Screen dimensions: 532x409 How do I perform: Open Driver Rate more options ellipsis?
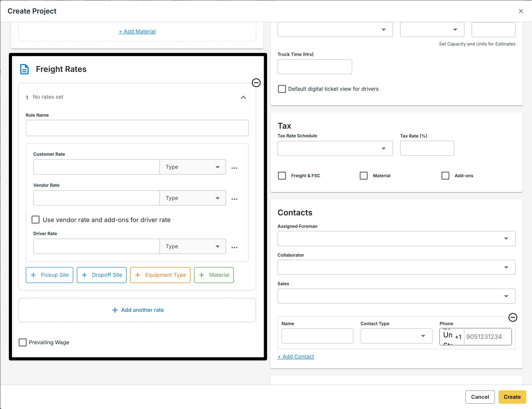[234, 248]
